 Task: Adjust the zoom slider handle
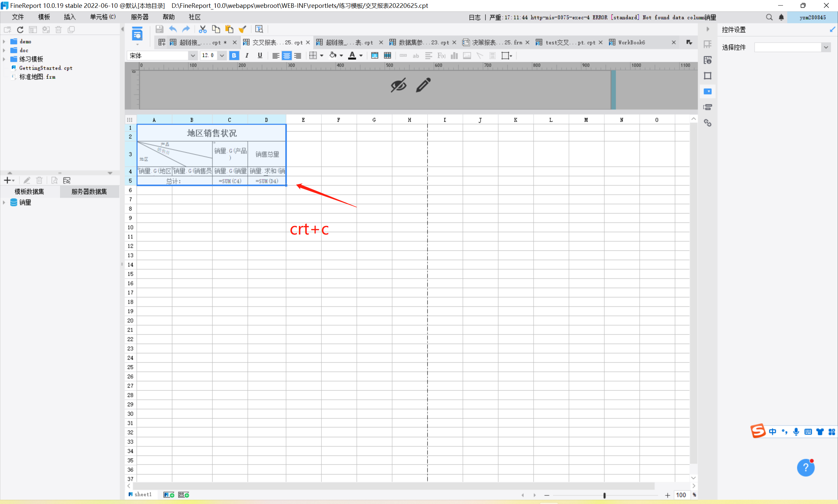click(604, 495)
